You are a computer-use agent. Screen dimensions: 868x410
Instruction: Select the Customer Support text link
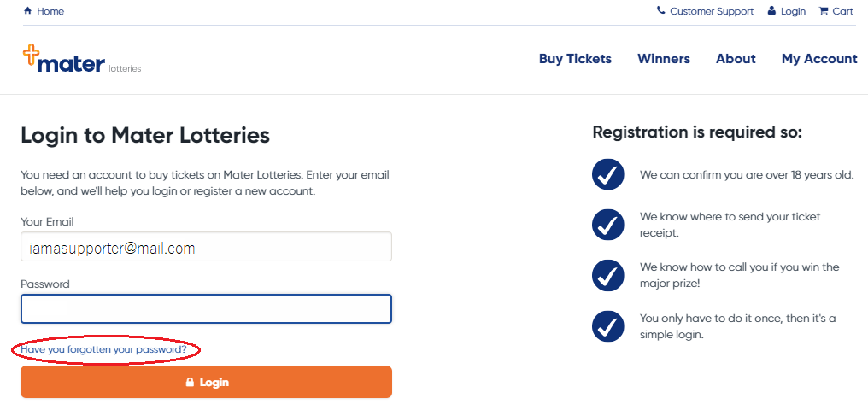coord(712,11)
